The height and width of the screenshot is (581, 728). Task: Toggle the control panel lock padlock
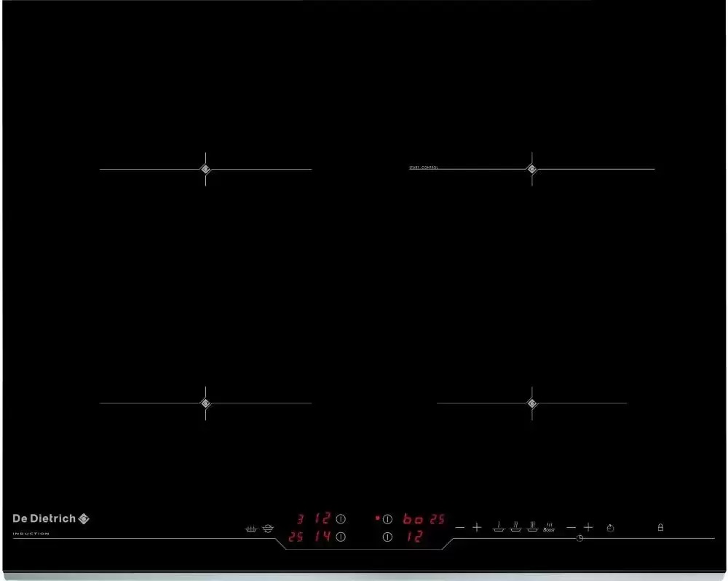pyautogui.click(x=660, y=527)
